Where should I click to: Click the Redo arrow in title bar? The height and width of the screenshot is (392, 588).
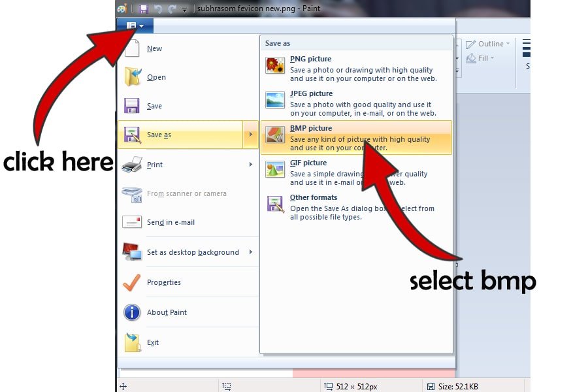point(172,8)
